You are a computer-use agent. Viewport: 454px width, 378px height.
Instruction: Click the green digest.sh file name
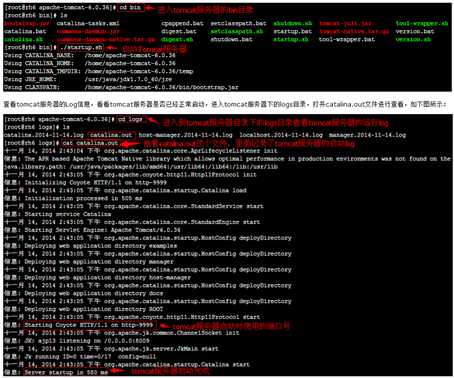tap(177, 39)
